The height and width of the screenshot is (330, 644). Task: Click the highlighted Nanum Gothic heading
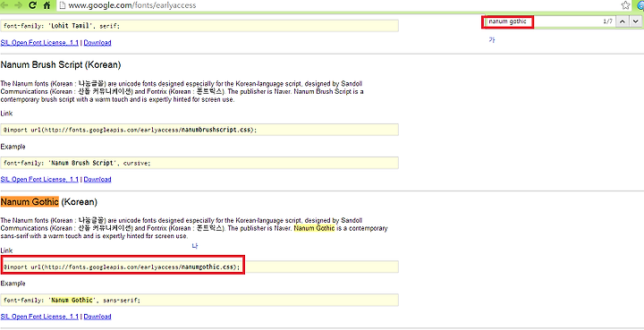[x=30, y=202]
